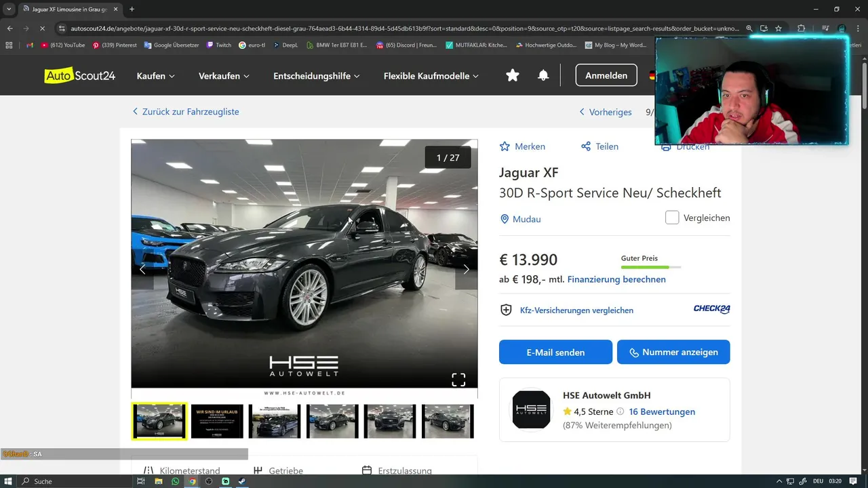Open the My Blog bookmark
This screenshot has width=868, height=488.
614,45
